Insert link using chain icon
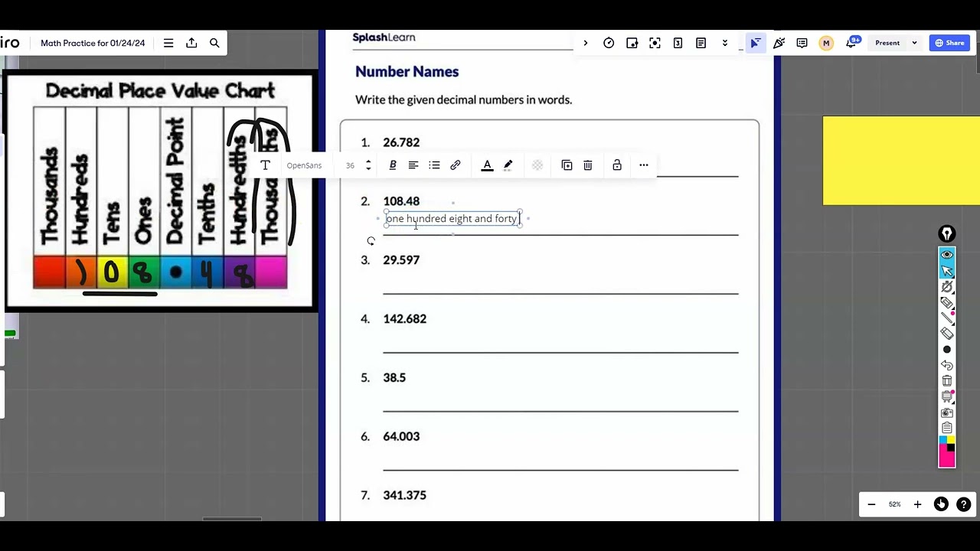980x551 pixels. 456,165
